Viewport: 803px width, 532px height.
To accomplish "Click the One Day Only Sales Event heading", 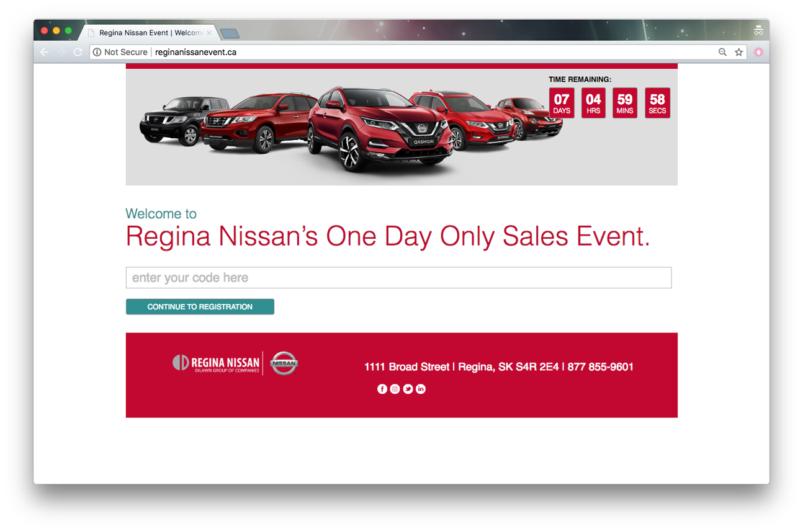I will tap(388, 236).
